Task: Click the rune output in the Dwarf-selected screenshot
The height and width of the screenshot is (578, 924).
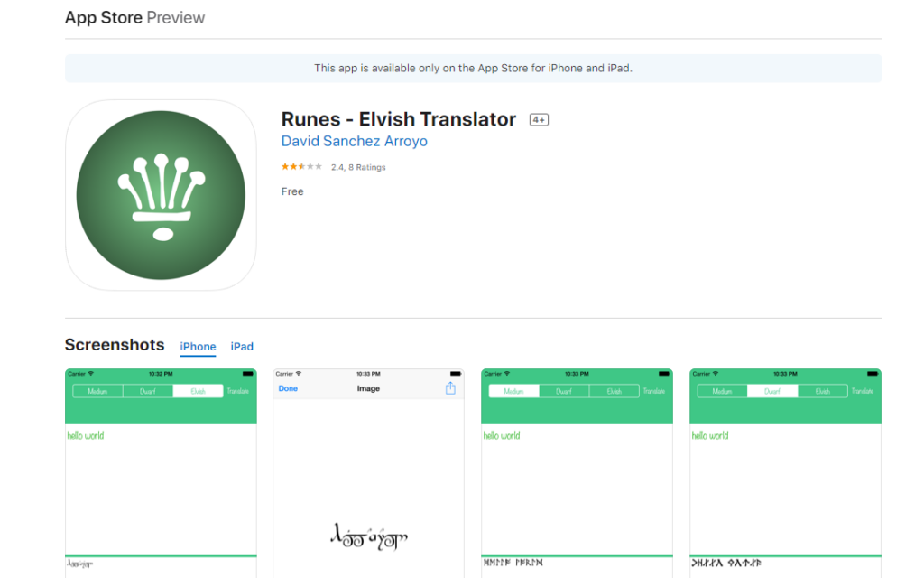Action: (x=726, y=563)
